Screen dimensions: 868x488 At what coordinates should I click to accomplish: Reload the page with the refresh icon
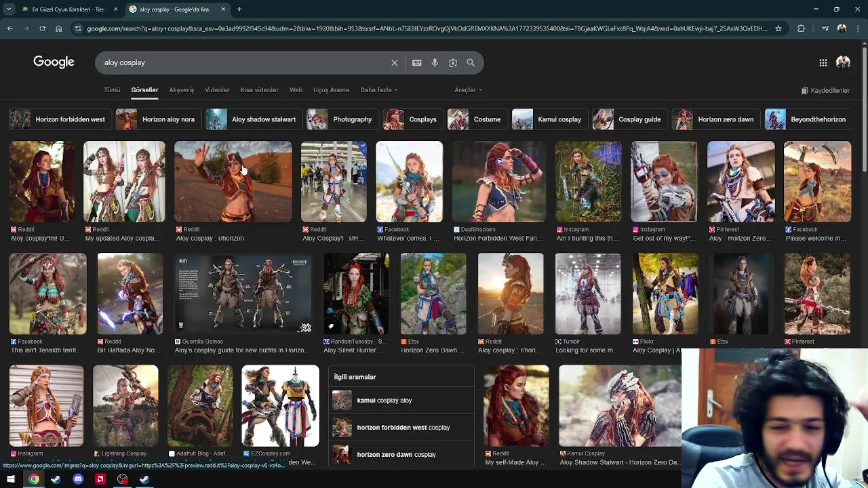point(42,28)
